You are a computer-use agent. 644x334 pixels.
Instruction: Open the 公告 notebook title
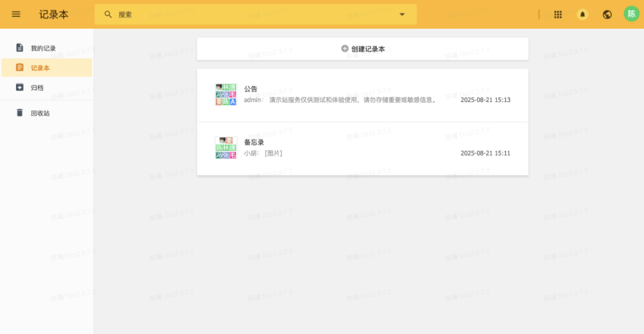(250, 89)
